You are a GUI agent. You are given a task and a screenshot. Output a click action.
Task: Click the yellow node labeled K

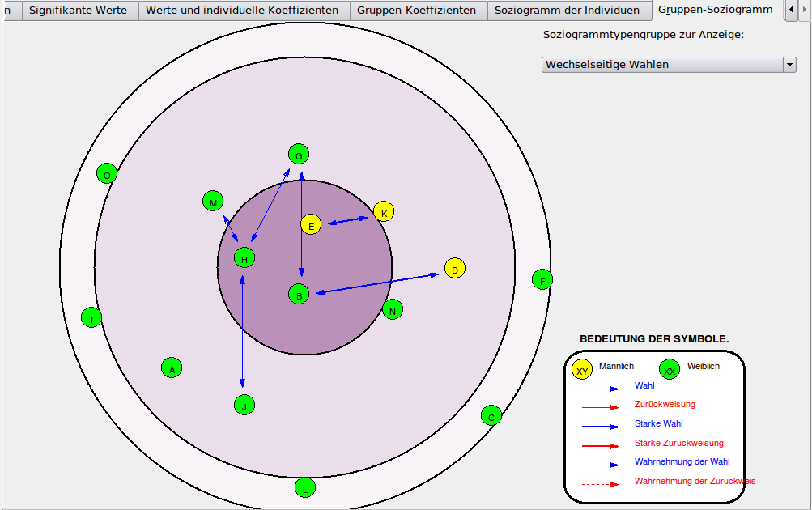pos(384,212)
